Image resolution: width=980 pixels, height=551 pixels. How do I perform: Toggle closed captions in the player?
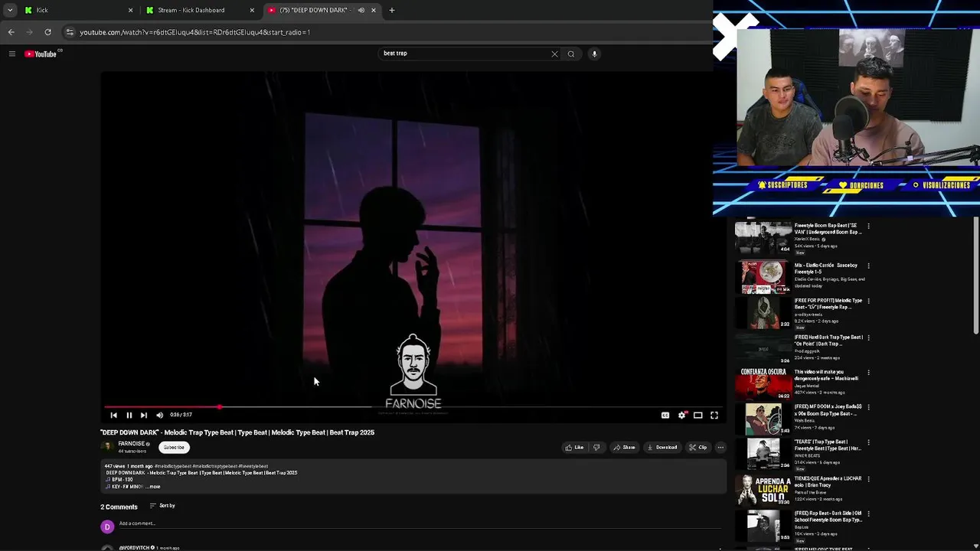pos(665,415)
